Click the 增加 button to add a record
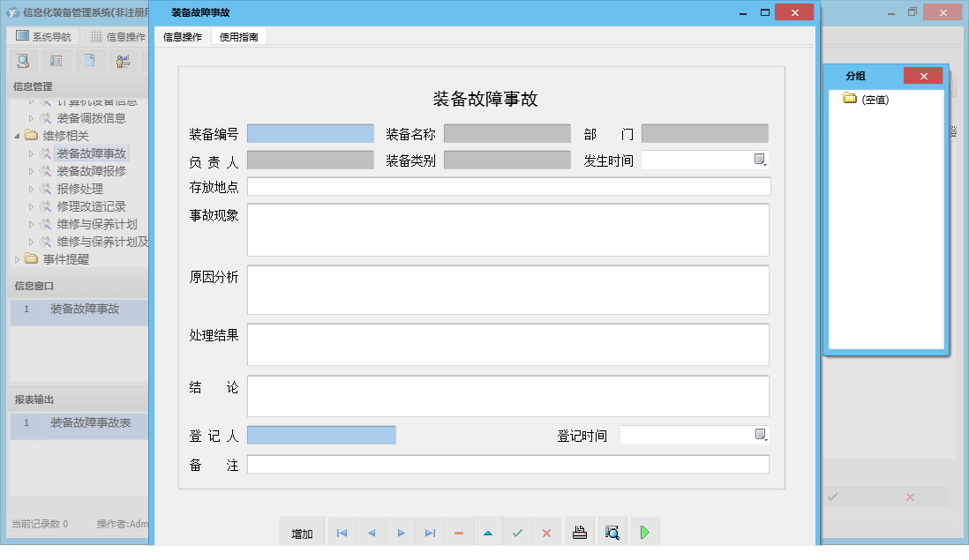Screen dimensions: 969x560 (x=301, y=531)
